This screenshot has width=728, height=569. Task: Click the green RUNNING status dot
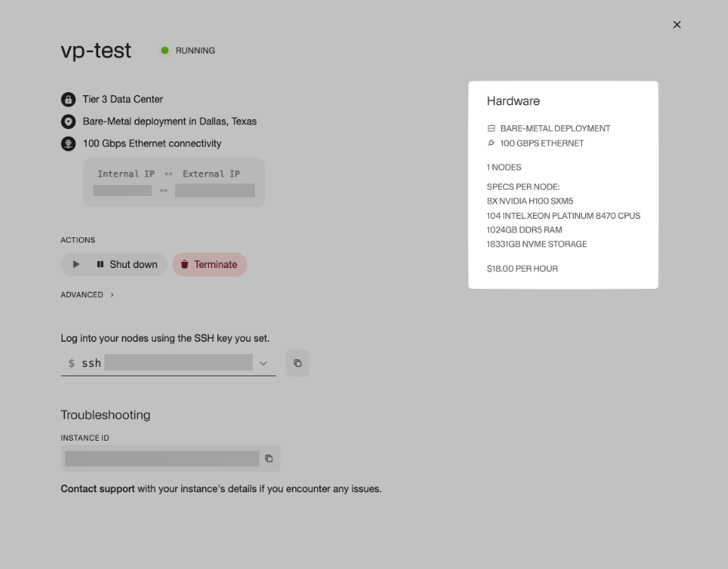(164, 51)
